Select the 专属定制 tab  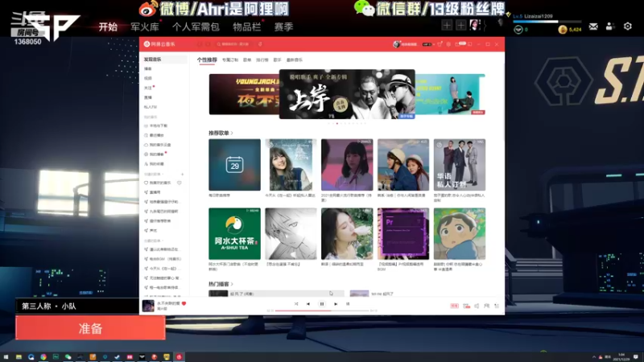tap(230, 60)
